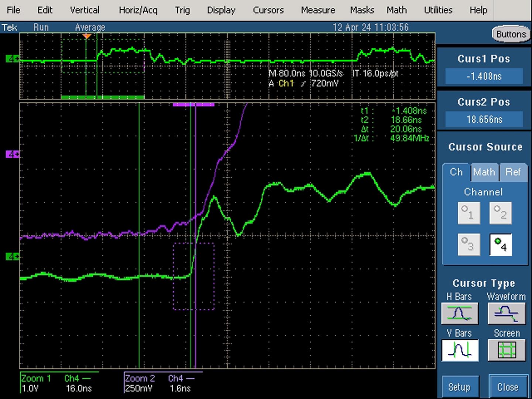This screenshot has width=532, height=399.
Task: Switch to the Ref cursor source tab
Action: pyautogui.click(x=513, y=172)
